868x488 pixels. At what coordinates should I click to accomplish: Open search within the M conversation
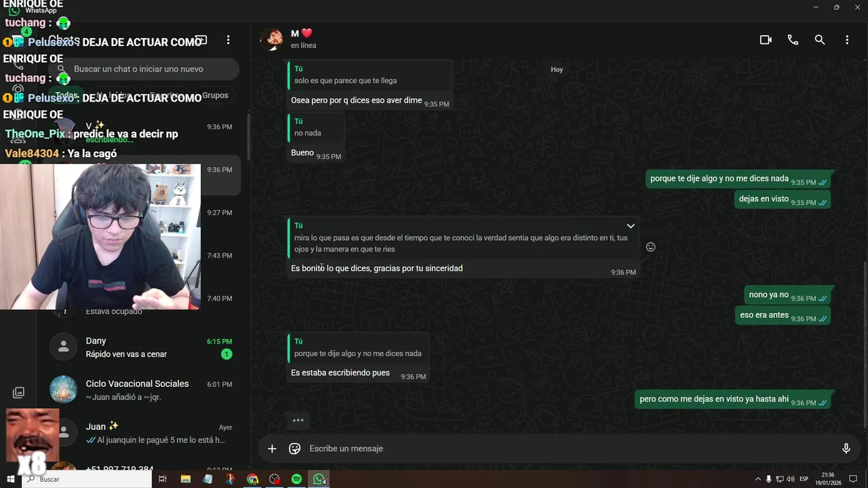(x=820, y=40)
